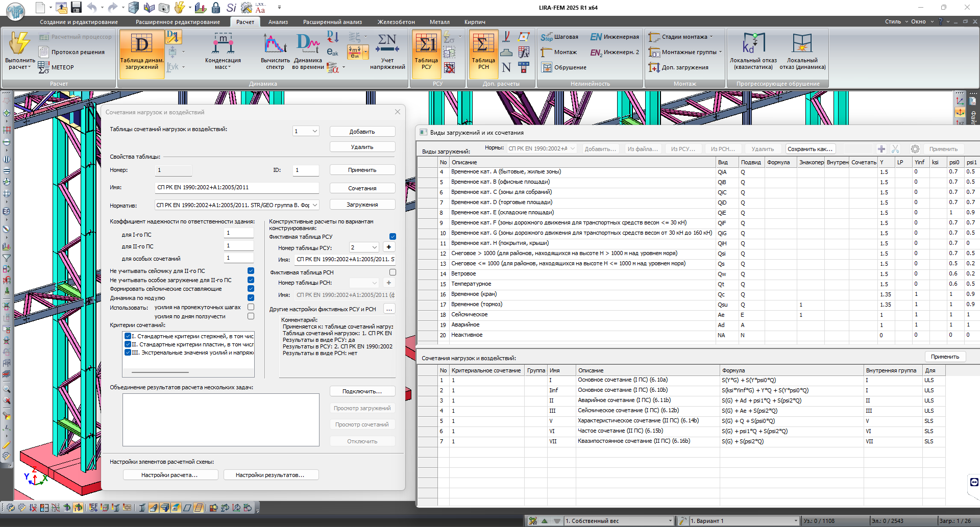Open the Анализ ribbon tab
Image resolution: width=980 pixels, height=527 pixels.
click(278, 22)
